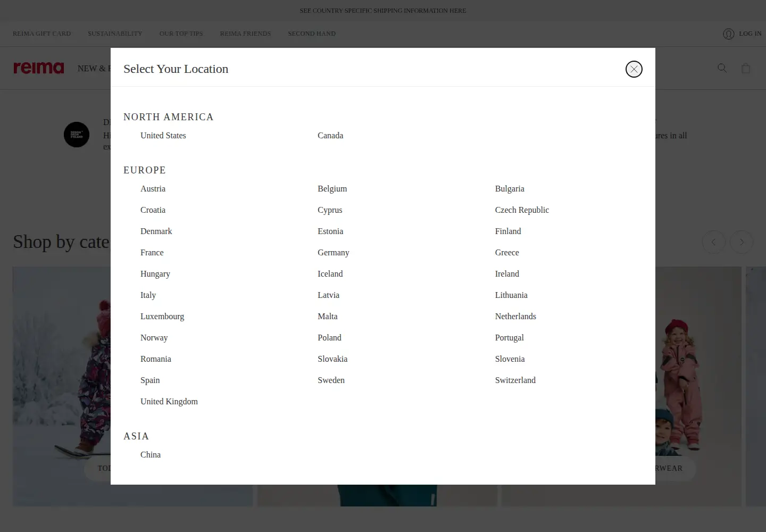Screen dimensions: 766x532
Task: Open the shopping bag icon
Action: coord(746,68)
